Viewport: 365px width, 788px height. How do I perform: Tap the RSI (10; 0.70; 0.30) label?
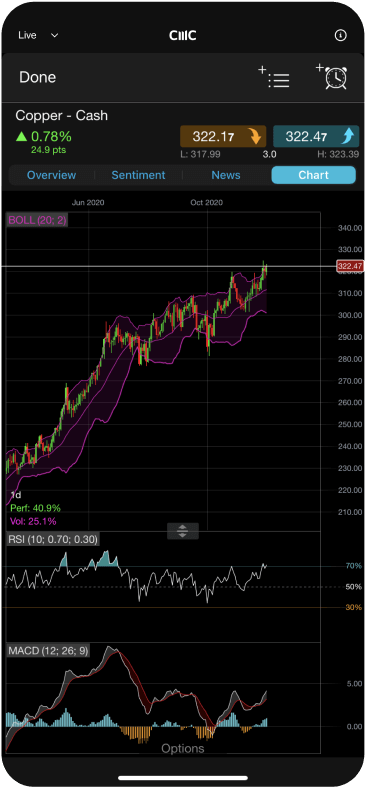point(53,540)
